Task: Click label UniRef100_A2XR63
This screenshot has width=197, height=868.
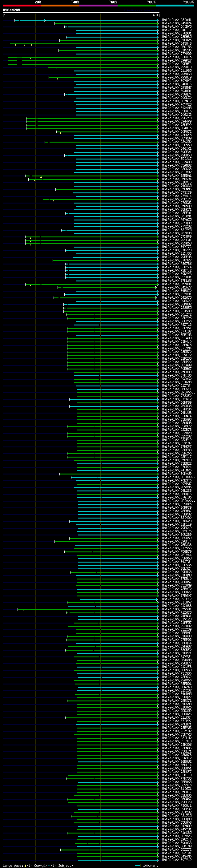Action: pyautogui.click(x=177, y=244)
